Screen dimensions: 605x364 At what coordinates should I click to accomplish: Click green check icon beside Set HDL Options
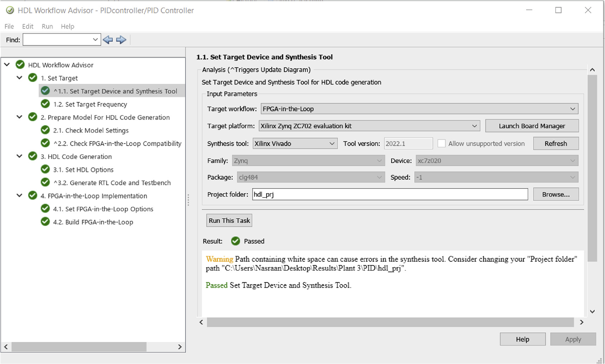45,170
